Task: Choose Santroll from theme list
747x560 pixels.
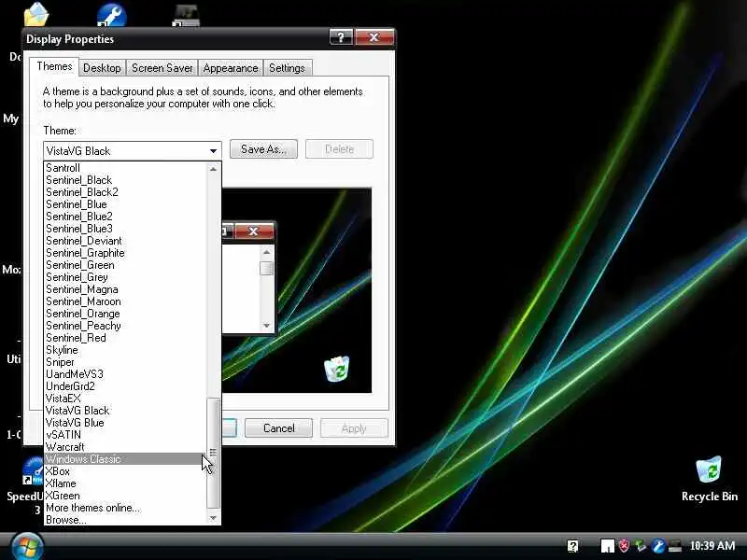Action: click(x=126, y=168)
